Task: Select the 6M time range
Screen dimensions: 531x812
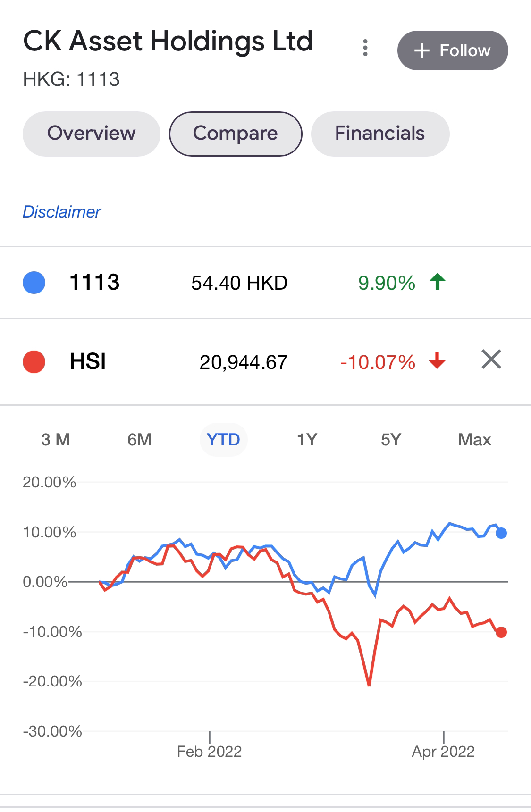Action: (x=140, y=440)
